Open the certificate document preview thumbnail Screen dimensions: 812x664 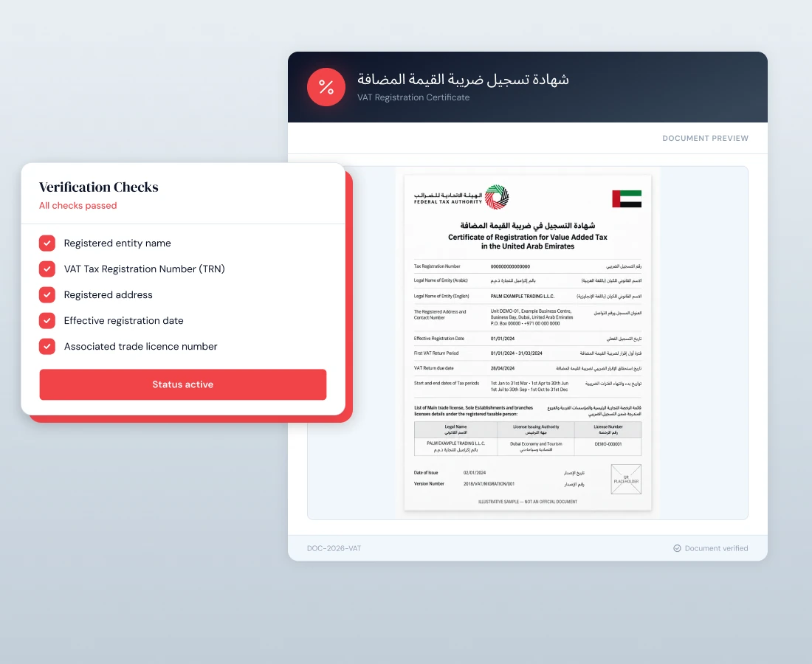point(528,342)
